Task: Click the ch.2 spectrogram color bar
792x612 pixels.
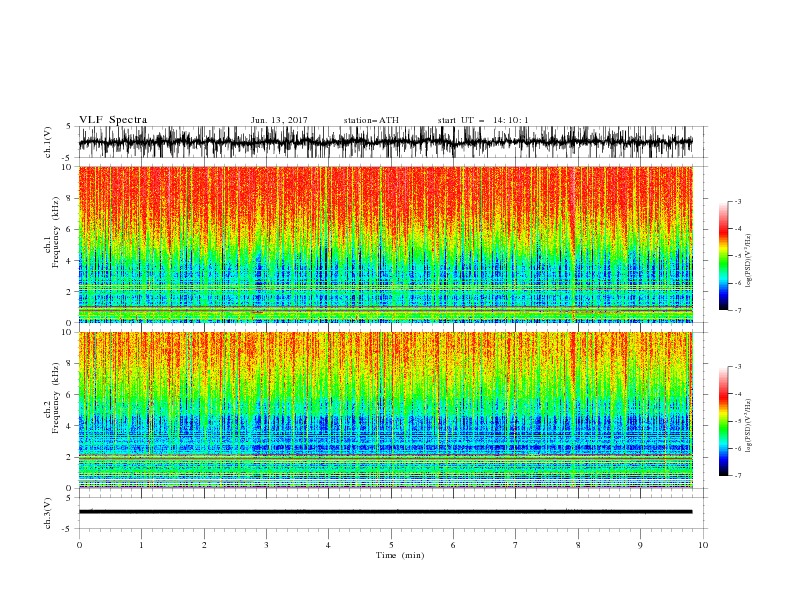Action: tap(723, 421)
